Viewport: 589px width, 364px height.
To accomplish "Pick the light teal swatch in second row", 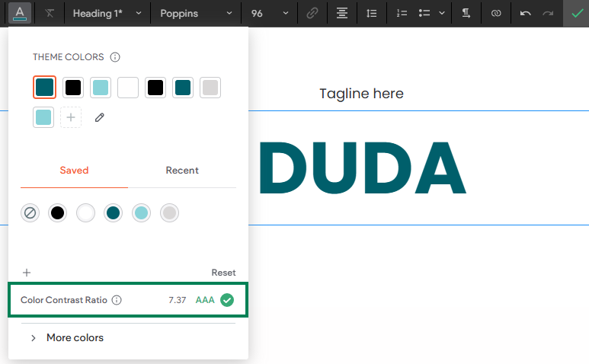I will coord(43,117).
